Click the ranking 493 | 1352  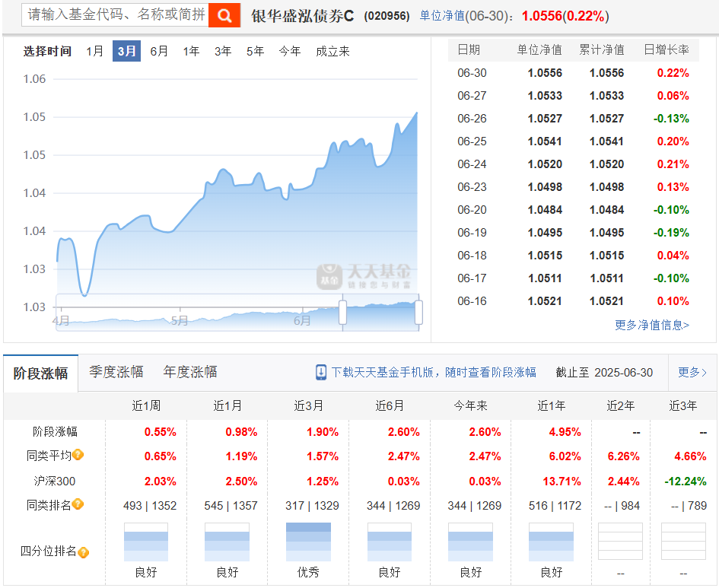click(x=150, y=506)
